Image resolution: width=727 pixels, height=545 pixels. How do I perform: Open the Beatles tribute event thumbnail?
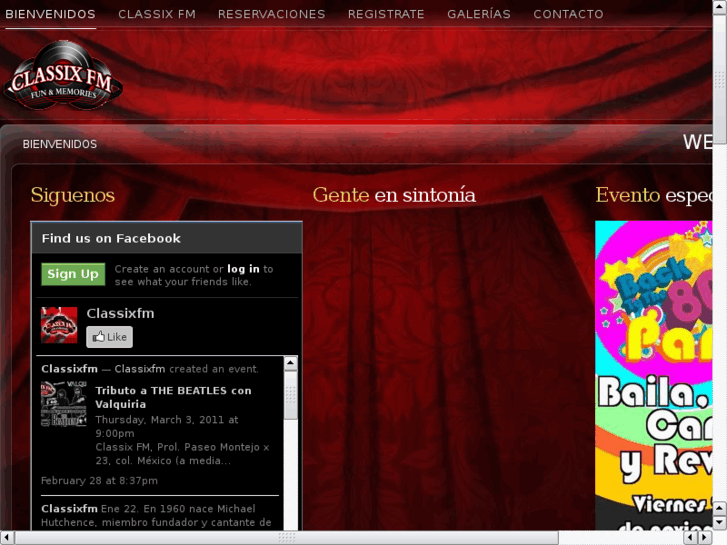point(64,404)
